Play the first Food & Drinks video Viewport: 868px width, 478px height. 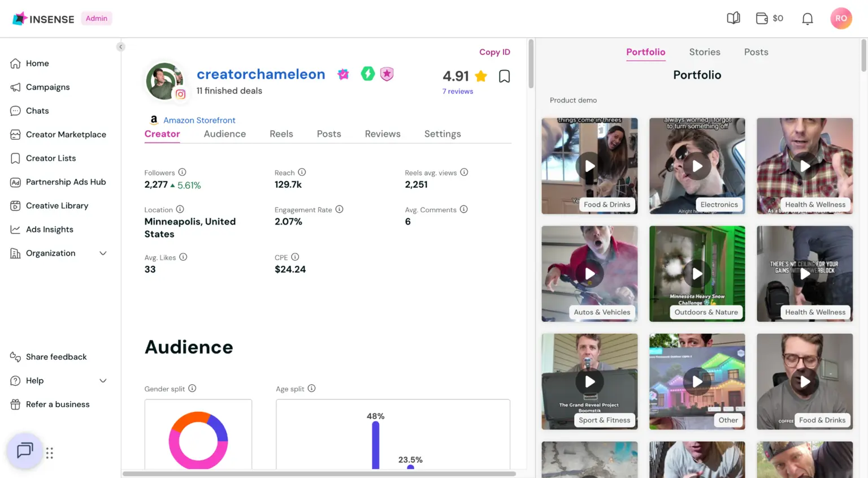589,166
